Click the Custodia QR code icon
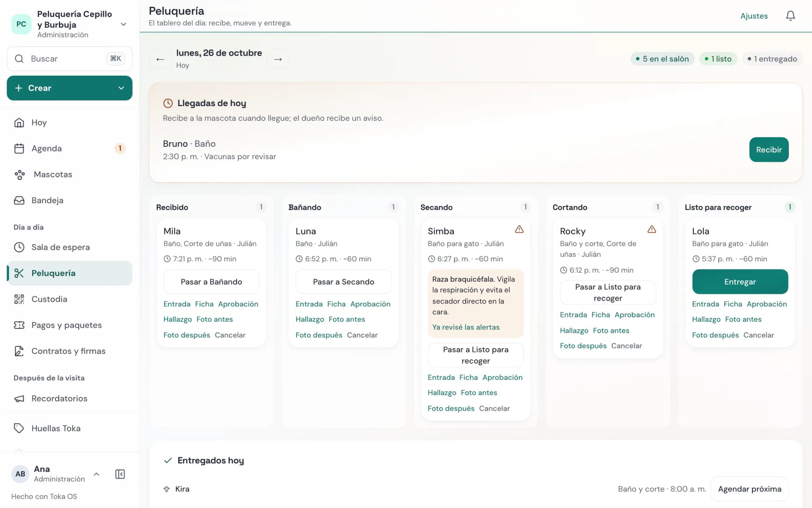The image size is (812, 508). point(19,299)
